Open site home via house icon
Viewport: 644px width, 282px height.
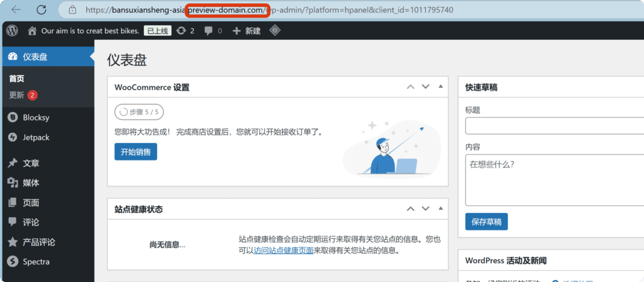[x=32, y=30]
